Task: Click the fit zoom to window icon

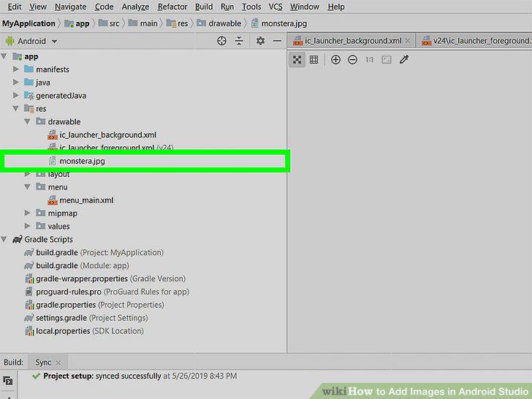Action: pyautogui.click(x=387, y=60)
